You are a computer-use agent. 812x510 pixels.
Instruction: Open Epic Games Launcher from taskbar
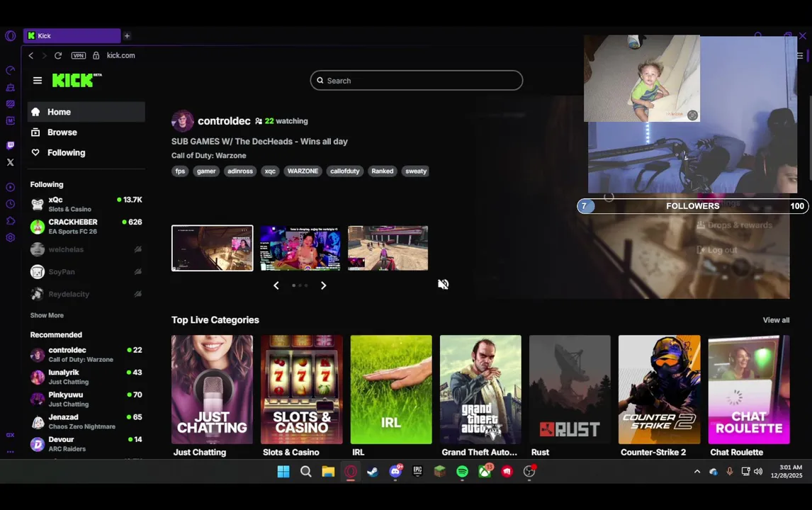click(x=418, y=471)
